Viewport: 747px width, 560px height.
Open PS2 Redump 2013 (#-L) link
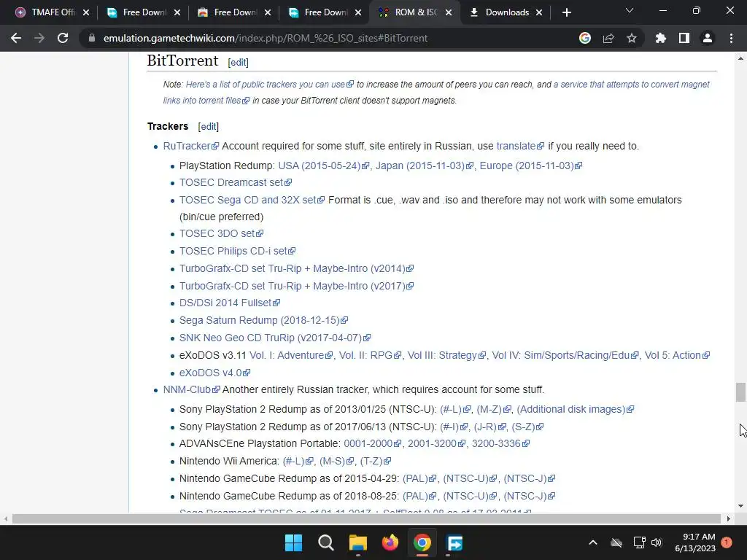(455, 410)
